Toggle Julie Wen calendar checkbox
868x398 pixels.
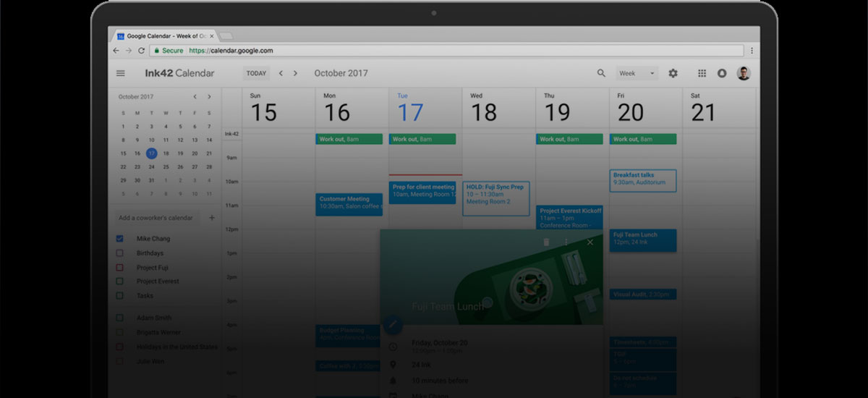(120, 361)
